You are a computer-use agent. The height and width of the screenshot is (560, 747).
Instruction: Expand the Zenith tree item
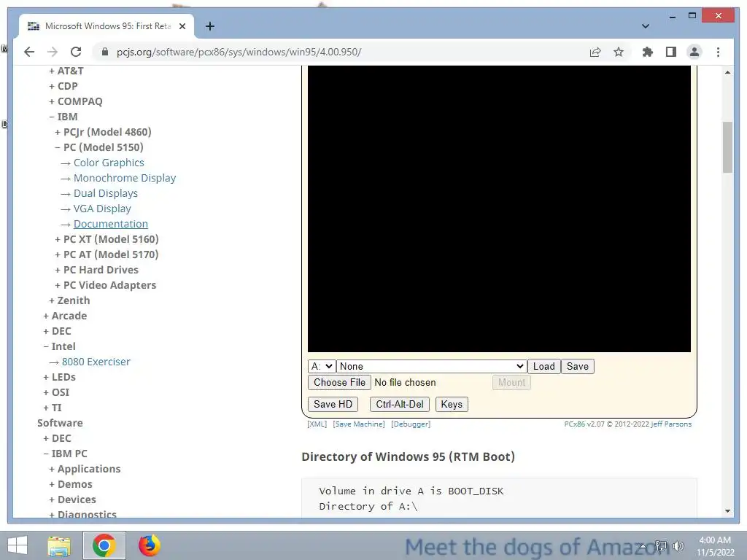69,300
